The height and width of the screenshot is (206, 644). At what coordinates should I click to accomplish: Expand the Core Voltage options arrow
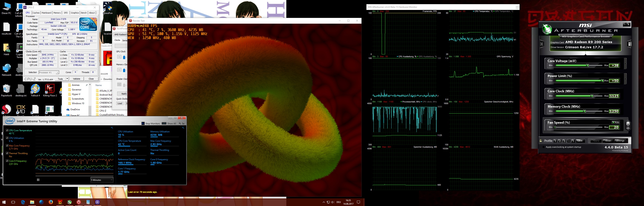coord(625,64)
